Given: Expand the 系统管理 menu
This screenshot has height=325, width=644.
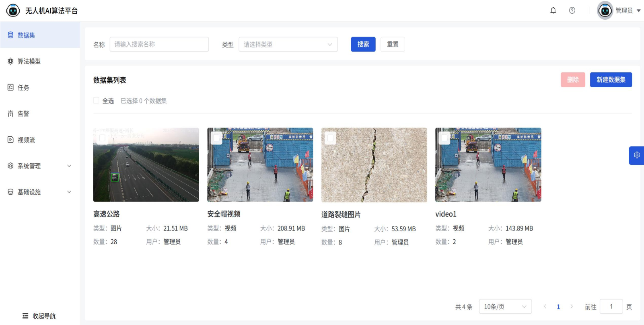Looking at the screenshot, I should [x=40, y=166].
